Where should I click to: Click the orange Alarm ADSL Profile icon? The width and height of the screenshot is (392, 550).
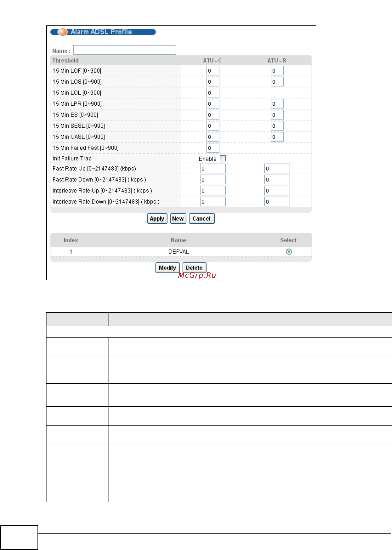point(63,32)
